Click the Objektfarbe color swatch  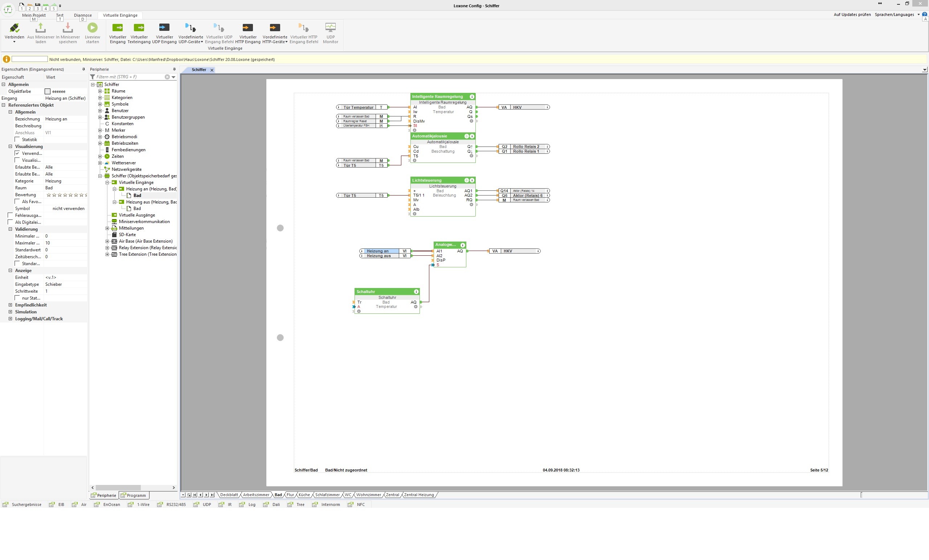pos(48,91)
